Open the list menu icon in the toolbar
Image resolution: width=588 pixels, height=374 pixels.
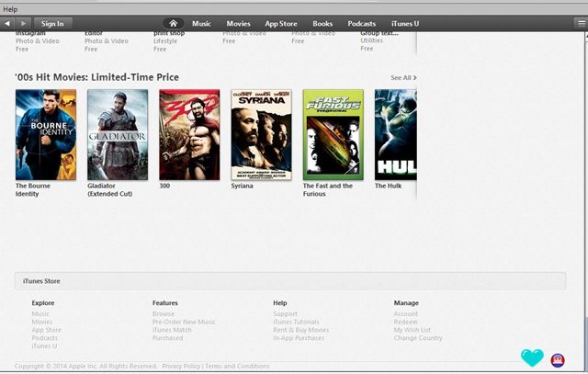pos(581,24)
